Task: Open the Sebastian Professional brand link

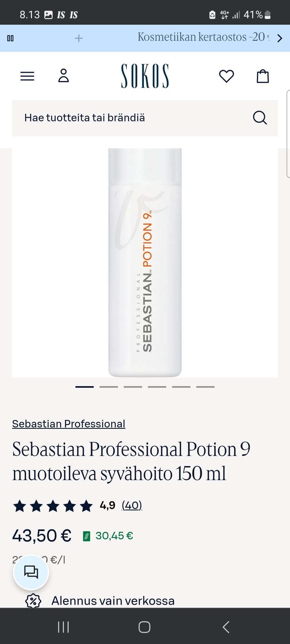Action: (x=69, y=424)
